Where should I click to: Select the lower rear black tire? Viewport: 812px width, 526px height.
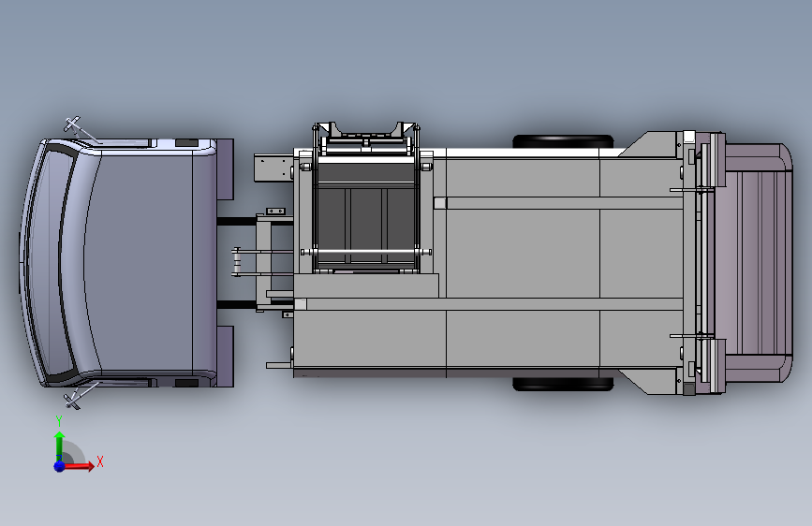coord(563,384)
